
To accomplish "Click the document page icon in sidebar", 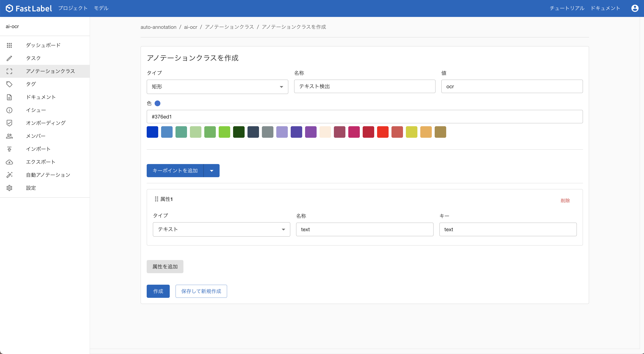I will 9,97.
